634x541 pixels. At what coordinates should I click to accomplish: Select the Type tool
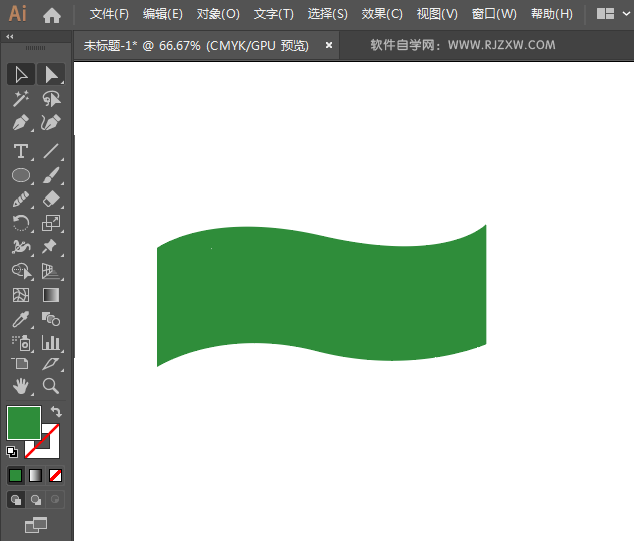pos(21,151)
